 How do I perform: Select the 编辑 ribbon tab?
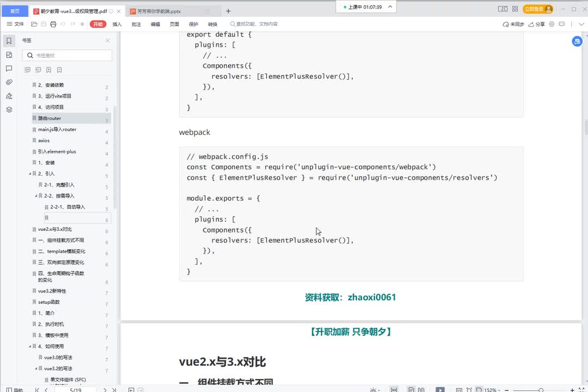155,24
